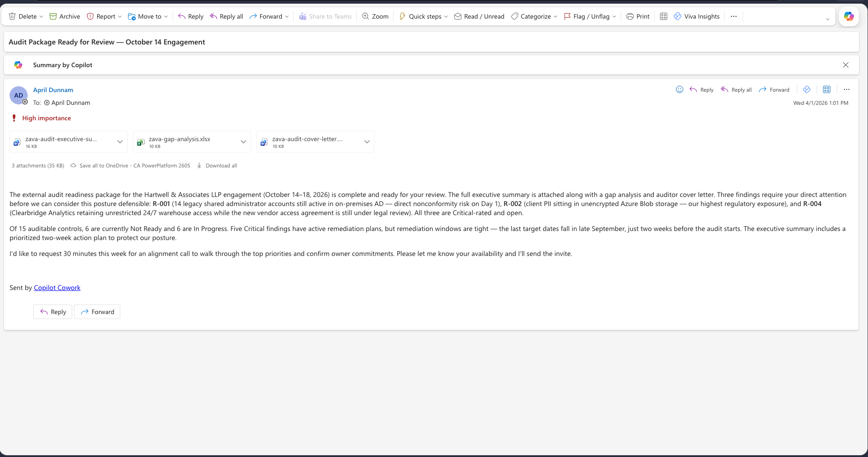Select the Print icon
868x457 pixels.
[x=637, y=16]
